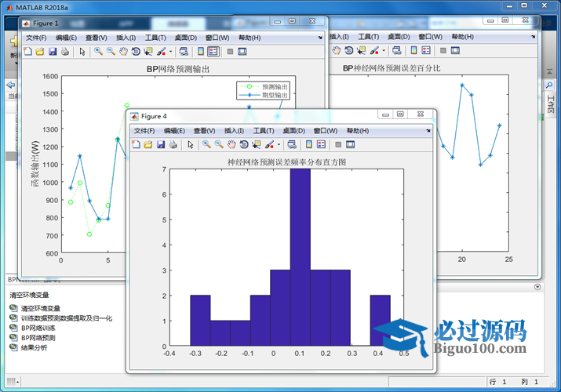Open brush dropdown arrow in Figure 1 toolbar

[x=171, y=52]
